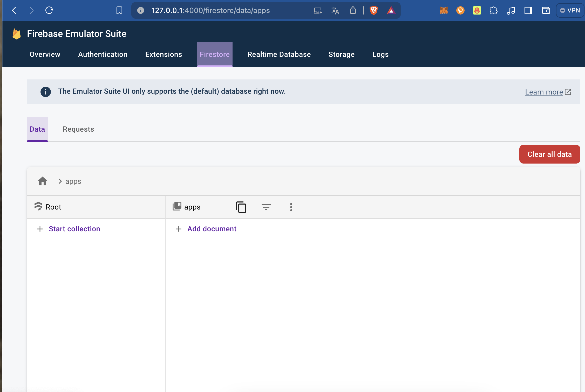The width and height of the screenshot is (585, 392).
Task: Click the install app icon in address bar
Action: point(318,10)
